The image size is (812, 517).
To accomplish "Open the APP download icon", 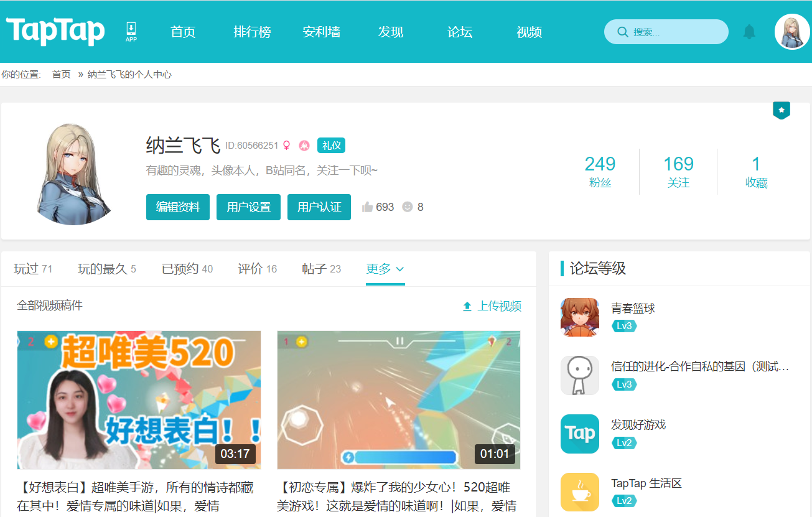I will coord(131,31).
